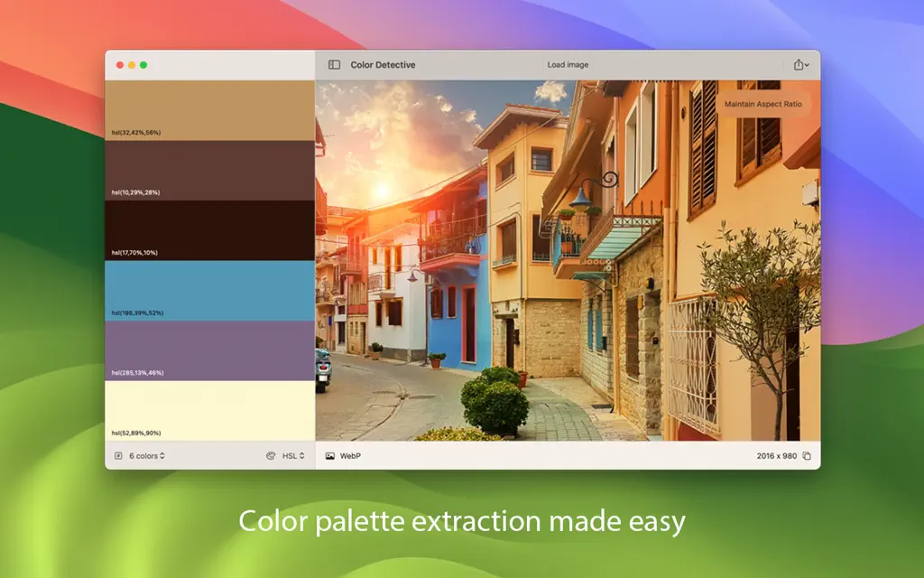Select the tan hsl(32,42%,56%) swatch

208,108
